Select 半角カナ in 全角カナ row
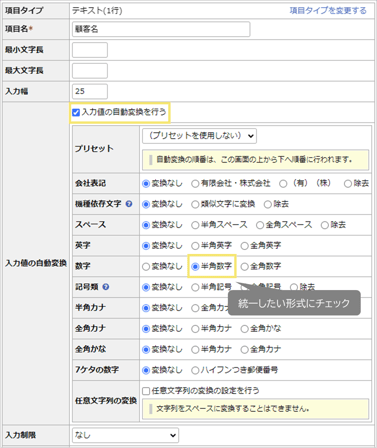The width and height of the screenshot is (377, 448). pos(195,329)
